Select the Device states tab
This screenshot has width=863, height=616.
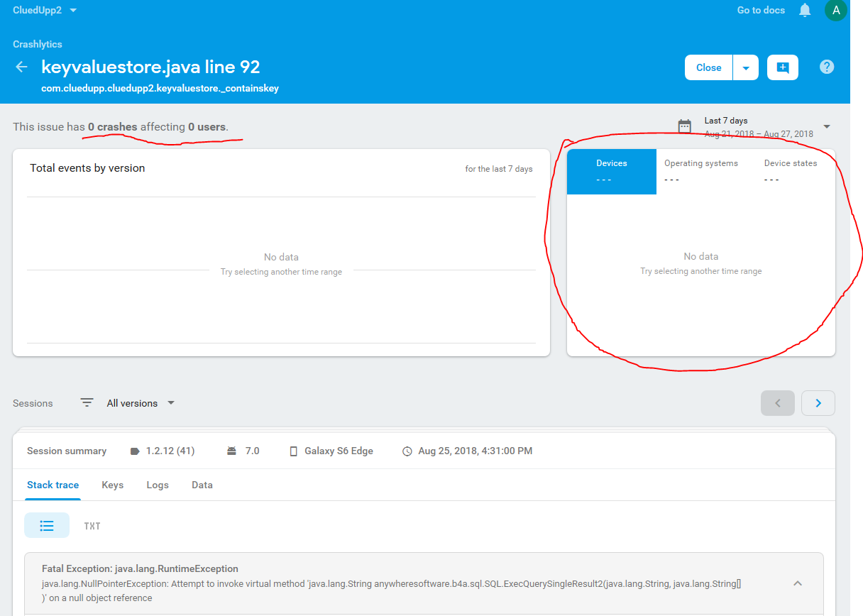point(791,171)
